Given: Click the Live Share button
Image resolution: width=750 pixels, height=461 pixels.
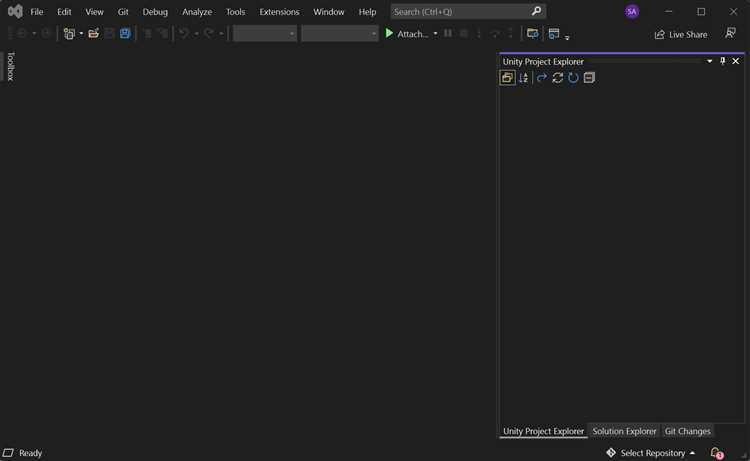Looking at the screenshot, I should 681,34.
